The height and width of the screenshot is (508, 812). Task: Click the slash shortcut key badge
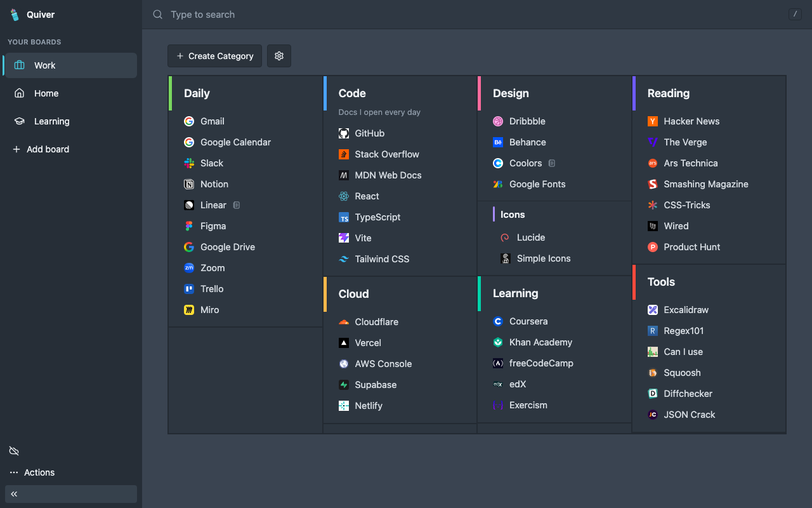point(795,14)
